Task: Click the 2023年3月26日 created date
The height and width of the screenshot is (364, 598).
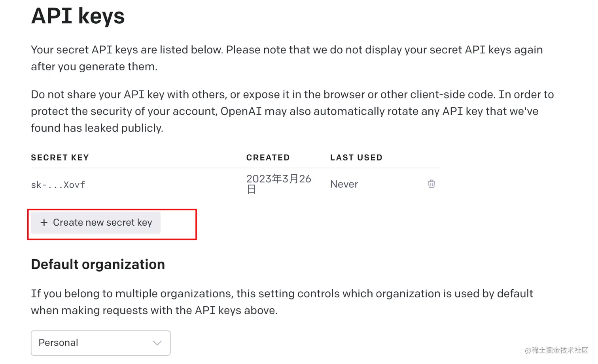Action: 278,184
